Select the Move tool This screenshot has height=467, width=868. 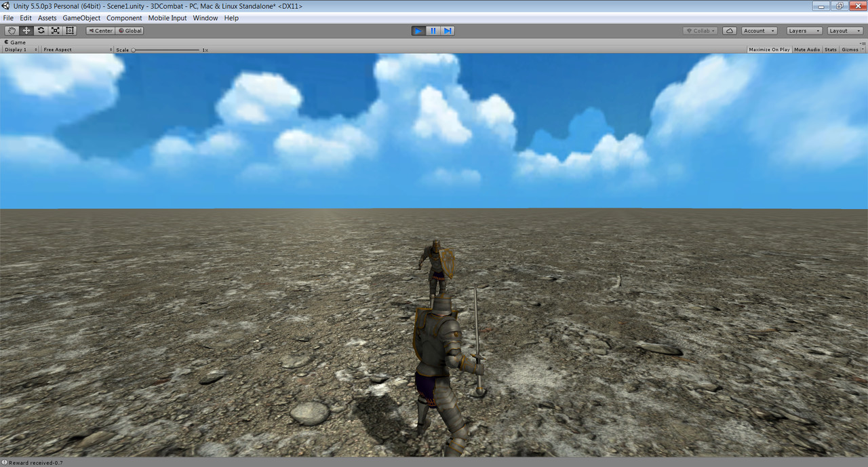click(26, 31)
